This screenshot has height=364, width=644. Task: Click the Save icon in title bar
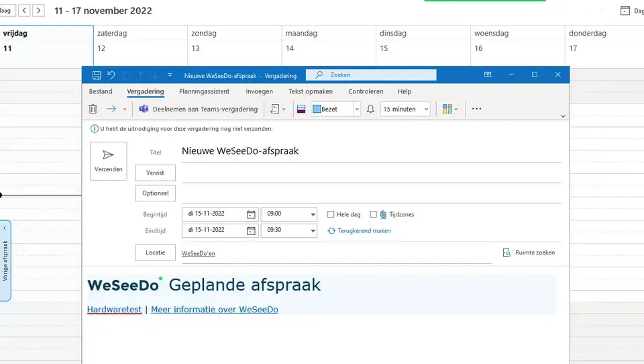pyautogui.click(x=97, y=75)
